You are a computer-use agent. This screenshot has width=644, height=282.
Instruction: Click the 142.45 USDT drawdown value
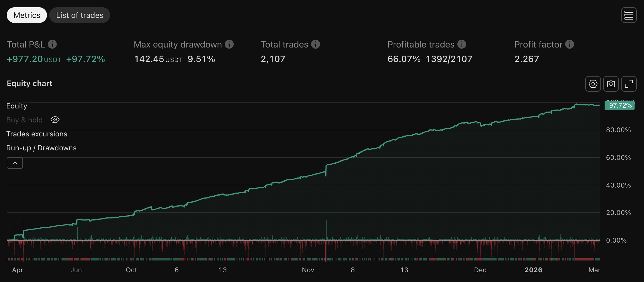coord(158,59)
